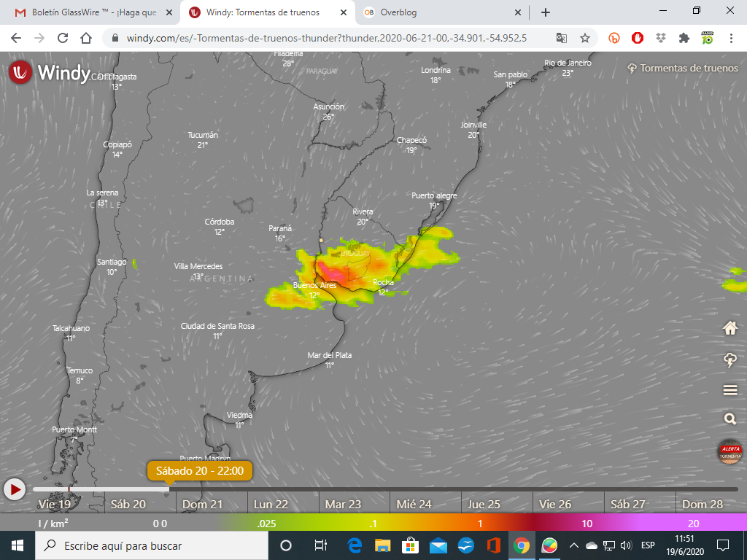Image resolution: width=747 pixels, height=560 pixels.
Task: Close the Overblog tab
Action: (518, 13)
